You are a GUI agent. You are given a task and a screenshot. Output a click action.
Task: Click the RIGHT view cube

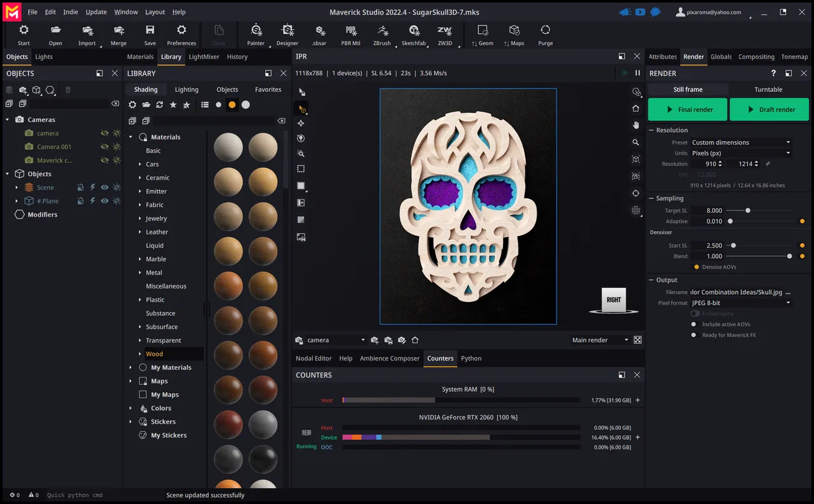click(x=614, y=300)
